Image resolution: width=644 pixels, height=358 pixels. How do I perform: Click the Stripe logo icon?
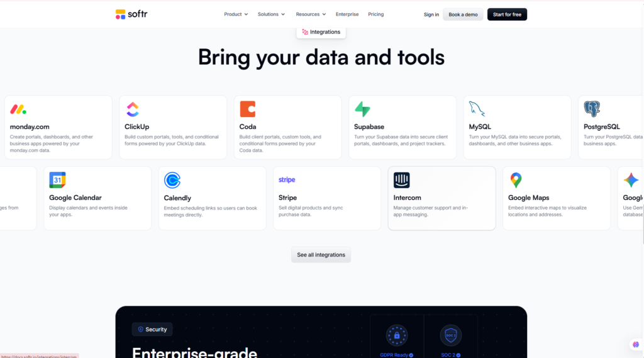tap(287, 179)
